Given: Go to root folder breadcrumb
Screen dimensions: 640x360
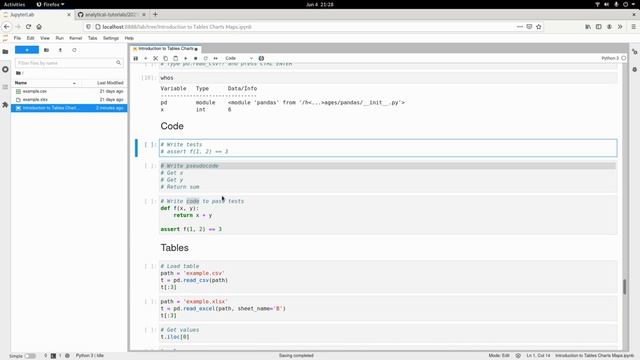Looking at the screenshot, I should point(19,73).
